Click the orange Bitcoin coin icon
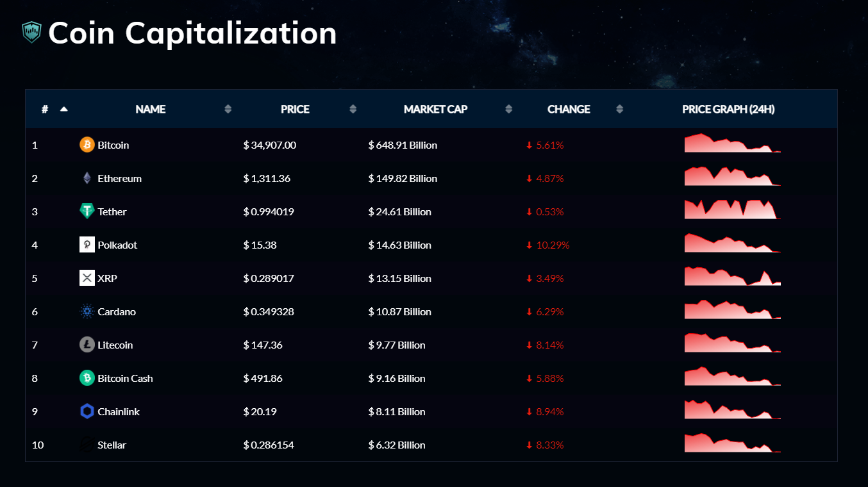Screen dimensions: 868x487 [x=87, y=145]
